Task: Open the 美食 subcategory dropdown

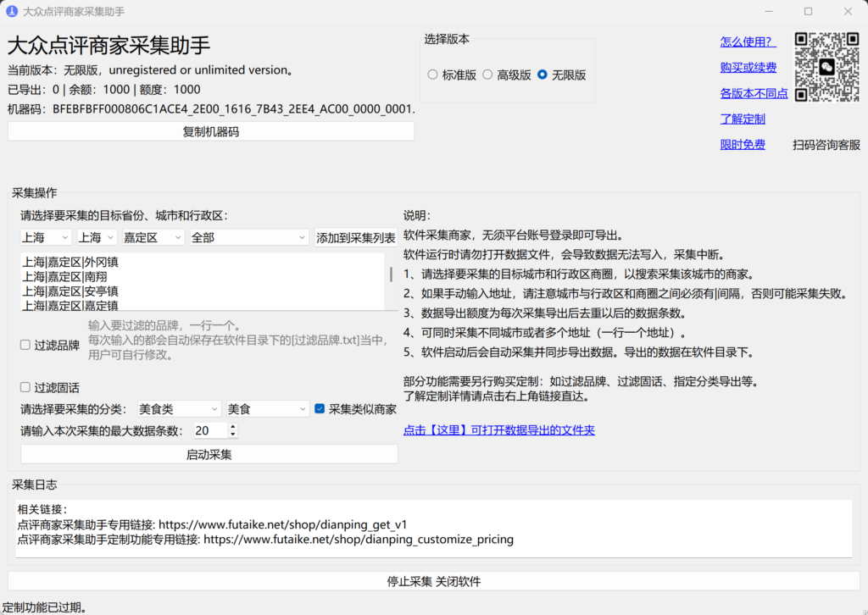Action: (267, 407)
